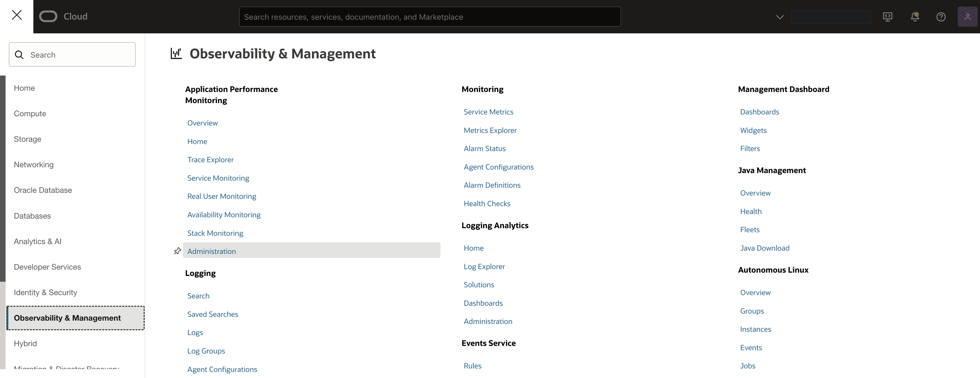Open the Cloud Shell developer tools icon
This screenshot has width=980, height=378.
(887, 17)
